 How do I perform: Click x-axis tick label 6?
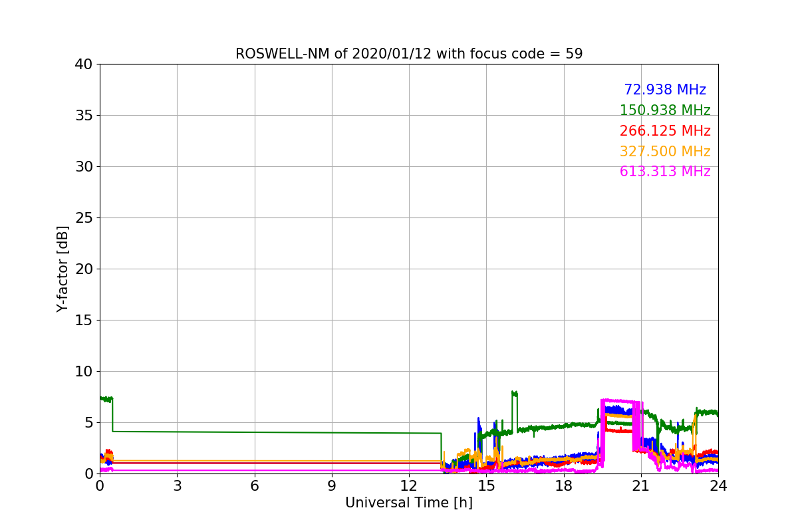pos(255,485)
